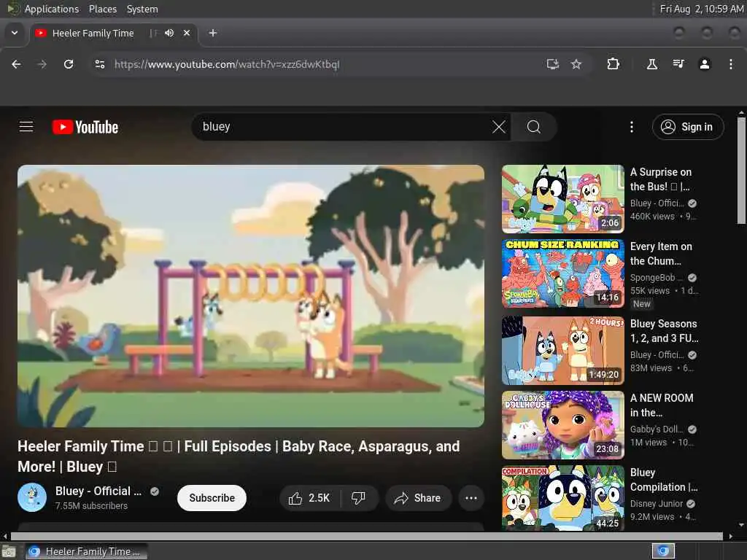The image size is (747, 560).
Task: Mute tab using speaker icon
Action: tap(169, 33)
